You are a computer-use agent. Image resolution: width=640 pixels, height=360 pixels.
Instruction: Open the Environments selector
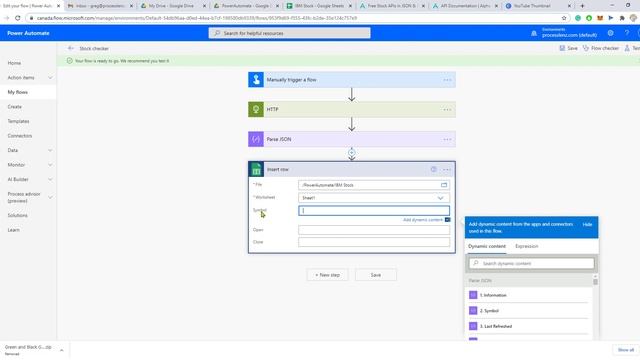[x=569, y=33]
